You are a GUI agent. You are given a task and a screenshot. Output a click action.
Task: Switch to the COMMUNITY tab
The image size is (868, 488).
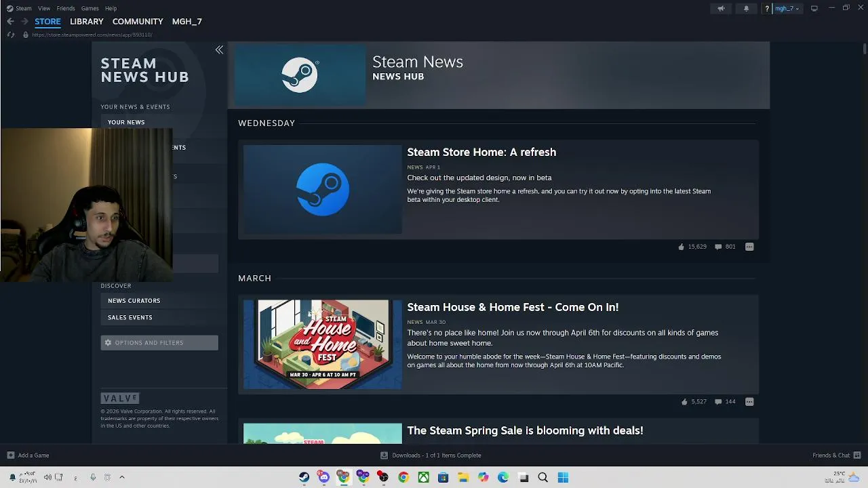[138, 22]
